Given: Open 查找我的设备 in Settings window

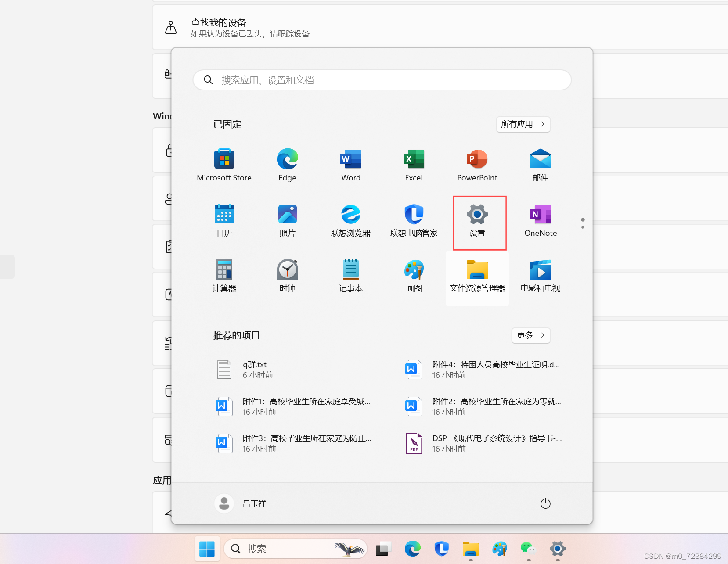Looking at the screenshot, I should point(440,27).
